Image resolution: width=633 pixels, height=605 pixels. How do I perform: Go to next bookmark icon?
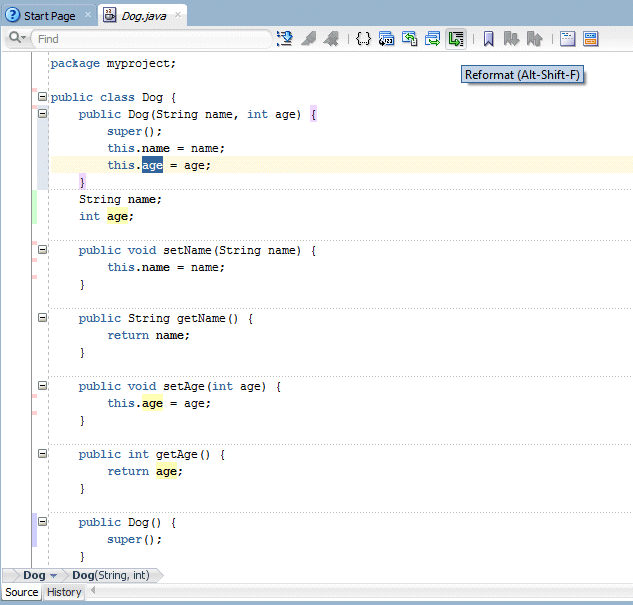(x=511, y=39)
